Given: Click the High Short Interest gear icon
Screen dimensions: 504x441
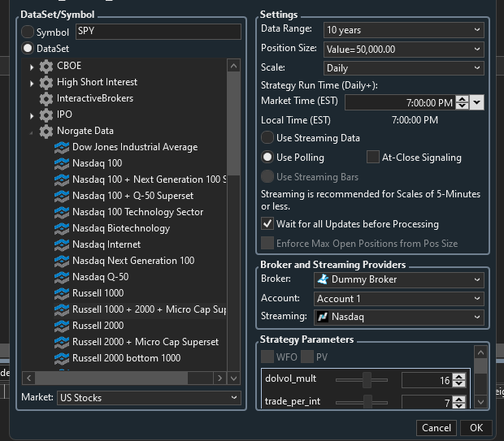Looking at the screenshot, I should (x=46, y=83).
